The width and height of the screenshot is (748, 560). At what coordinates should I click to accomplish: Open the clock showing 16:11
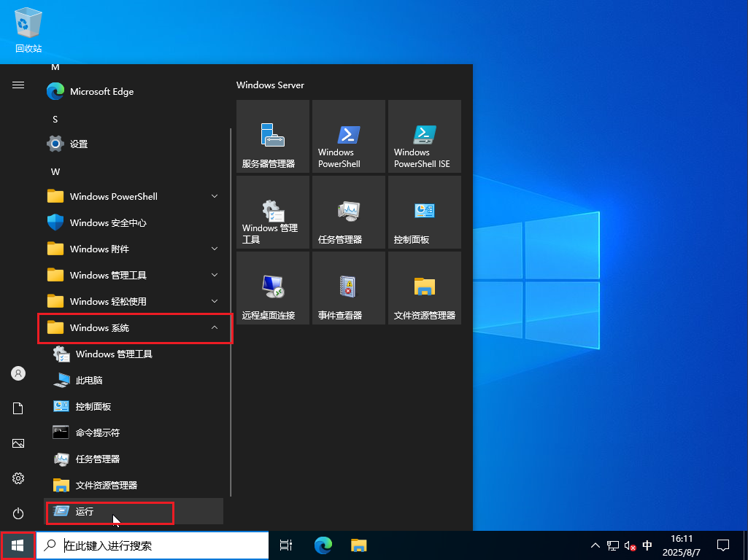pyautogui.click(x=681, y=545)
